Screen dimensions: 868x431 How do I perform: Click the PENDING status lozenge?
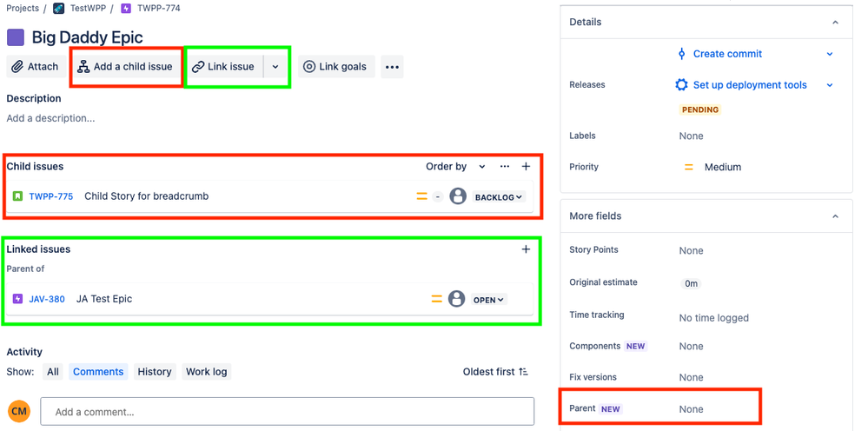[x=700, y=109]
